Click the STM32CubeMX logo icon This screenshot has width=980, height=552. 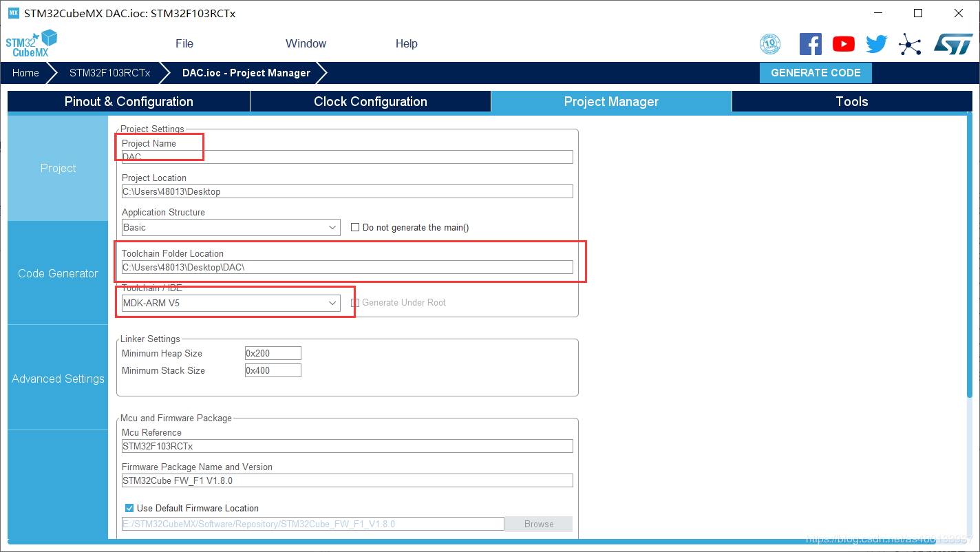(x=32, y=43)
